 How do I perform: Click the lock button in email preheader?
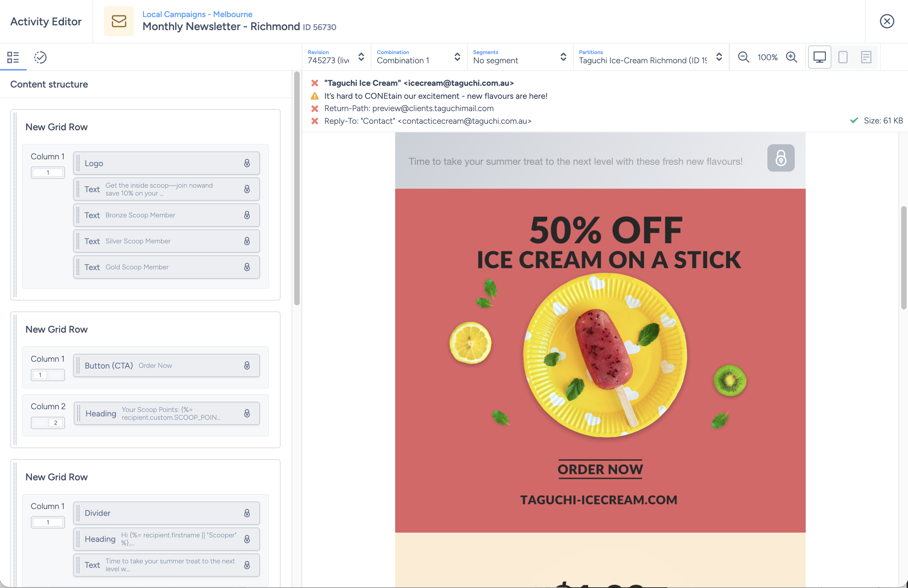(781, 158)
